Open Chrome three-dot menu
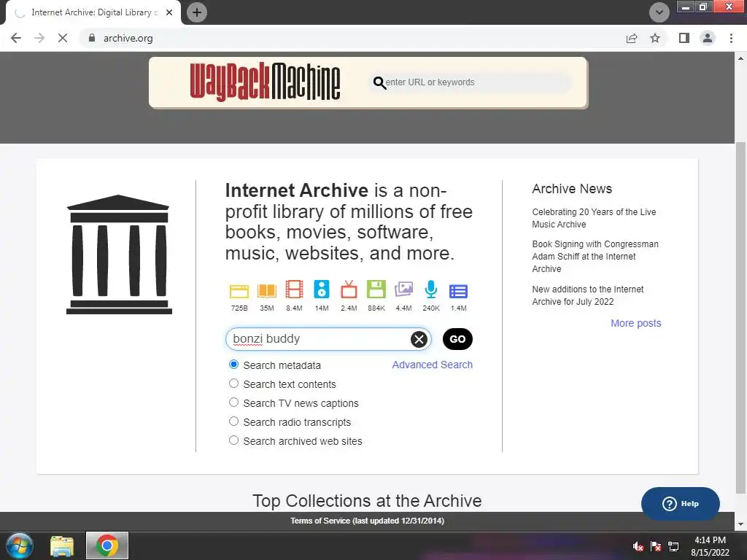This screenshot has height=560, width=747. click(x=731, y=38)
